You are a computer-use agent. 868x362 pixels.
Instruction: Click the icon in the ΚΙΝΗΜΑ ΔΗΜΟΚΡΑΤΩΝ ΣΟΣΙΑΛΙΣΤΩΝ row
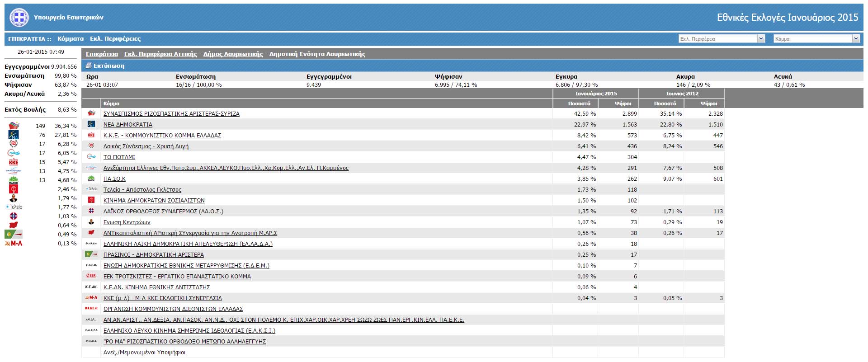click(91, 200)
